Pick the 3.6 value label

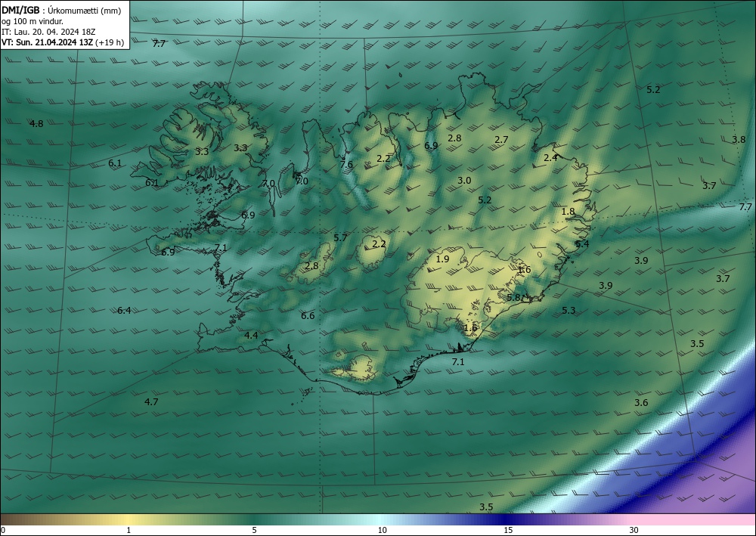coord(641,403)
